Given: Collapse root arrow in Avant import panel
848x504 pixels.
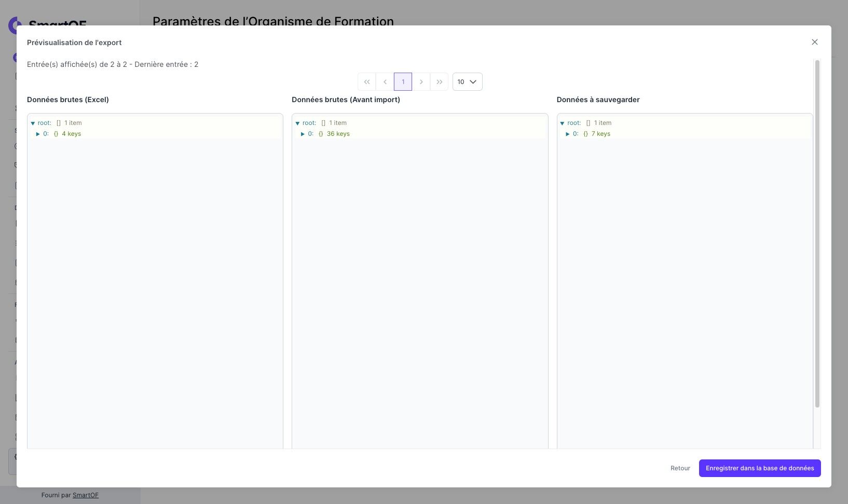Looking at the screenshot, I should click(297, 123).
